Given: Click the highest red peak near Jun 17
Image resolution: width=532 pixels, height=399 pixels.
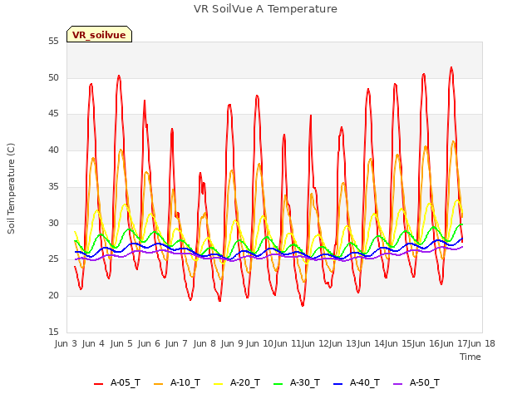Looking at the screenshot, I should pos(451,68).
